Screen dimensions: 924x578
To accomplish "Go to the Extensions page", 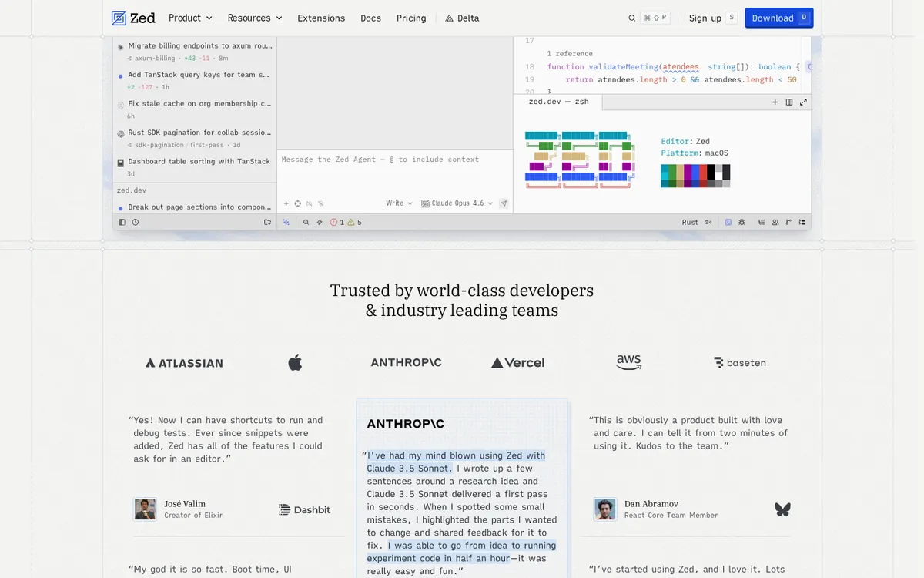I will pos(321,18).
